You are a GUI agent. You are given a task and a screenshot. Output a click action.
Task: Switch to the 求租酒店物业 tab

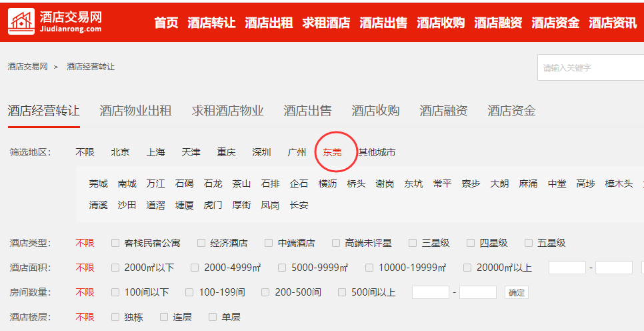click(x=227, y=111)
